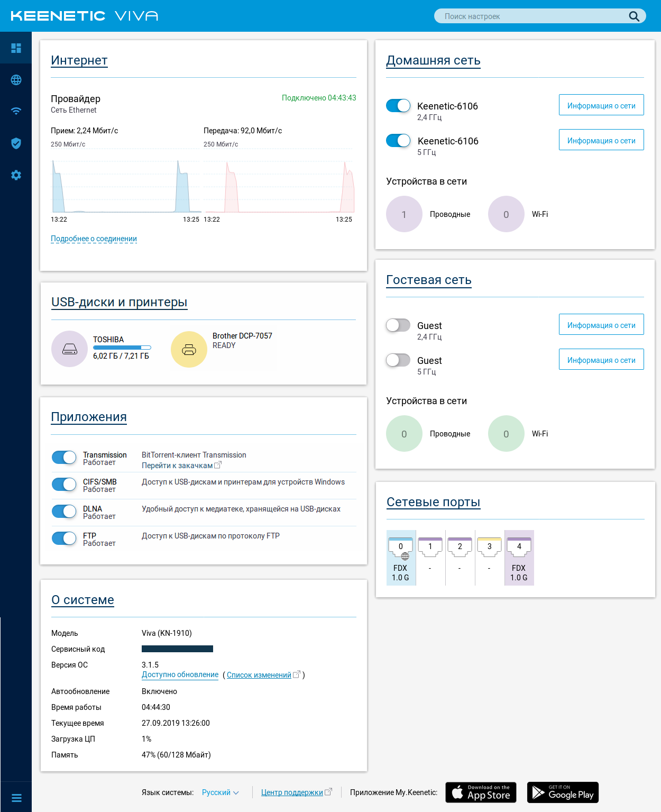The width and height of the screenshot is (661, 812).
Task: Click network info button for Guest 5 GHz
Action: 601,360
